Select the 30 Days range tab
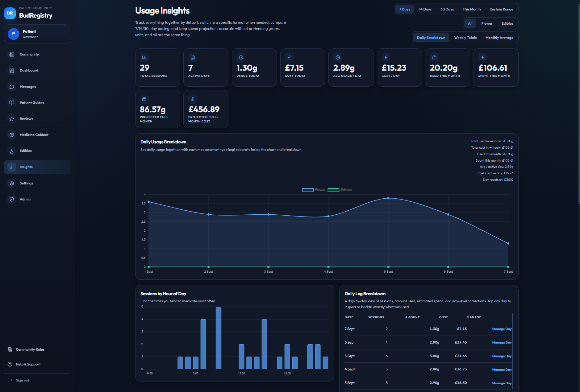Screen dimensions: 580x392 point(447,9)
